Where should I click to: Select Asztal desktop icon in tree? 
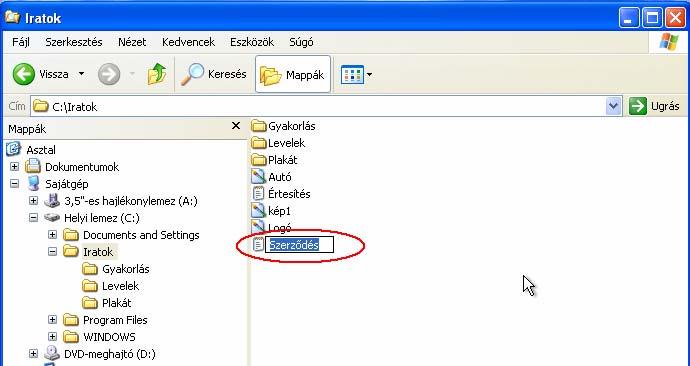pyautogui.click(x=14, y=149)
